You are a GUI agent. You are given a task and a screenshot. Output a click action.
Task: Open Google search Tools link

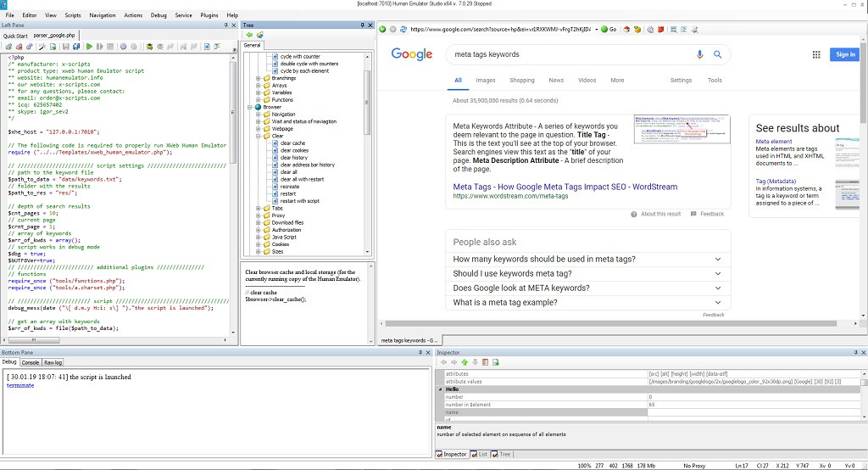pyautogui.click(x=715, y=81)
